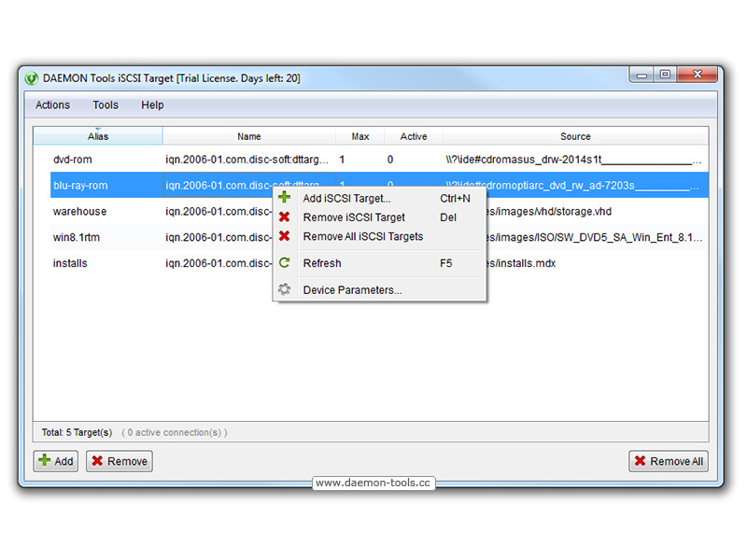
Task: Sort by the Source column header
Action: (575, 136)
